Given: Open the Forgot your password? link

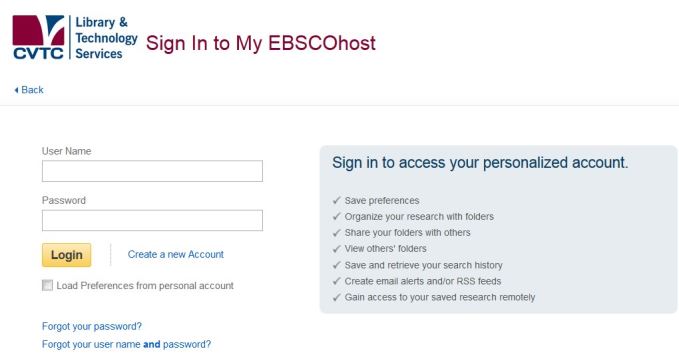Looking at the screenshot, I should [92, 326].
